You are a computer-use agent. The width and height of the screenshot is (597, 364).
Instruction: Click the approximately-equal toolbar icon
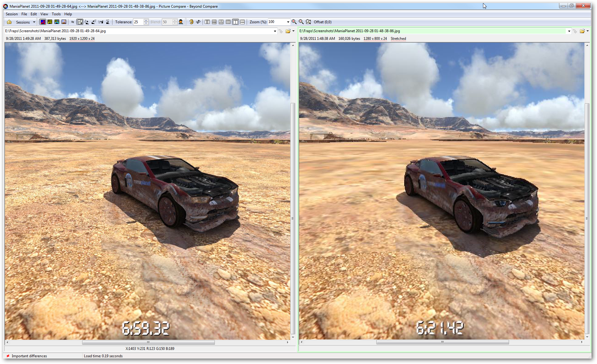[x=73, y=22]
